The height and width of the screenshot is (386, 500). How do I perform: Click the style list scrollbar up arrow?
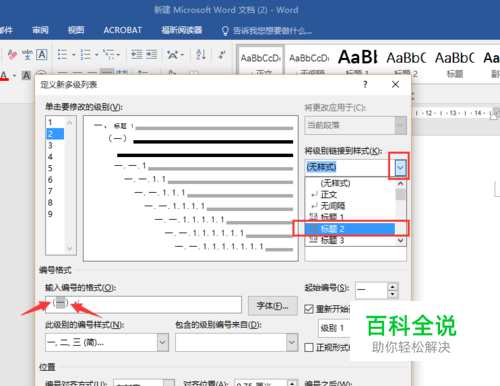[401, 184]
